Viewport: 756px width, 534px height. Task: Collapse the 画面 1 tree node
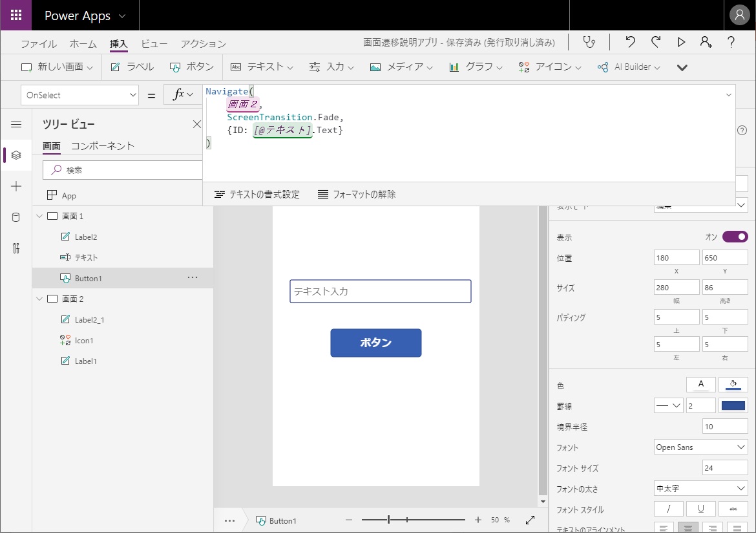point(39,216)
